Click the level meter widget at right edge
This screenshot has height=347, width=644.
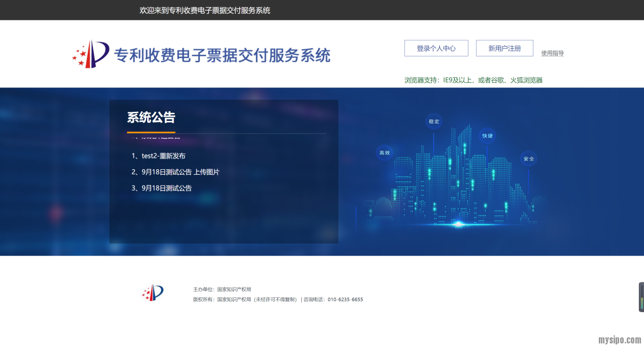pos(641,297)
